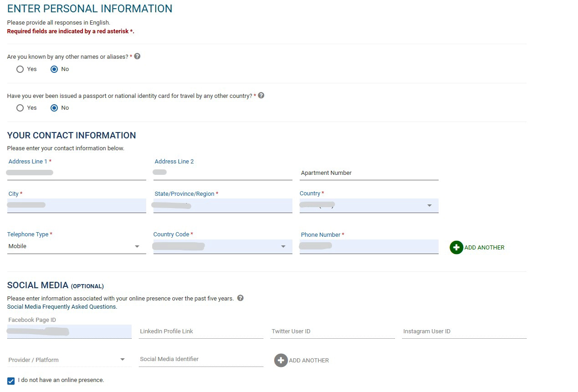Open help tooltip for aliases question

(137, 56)
